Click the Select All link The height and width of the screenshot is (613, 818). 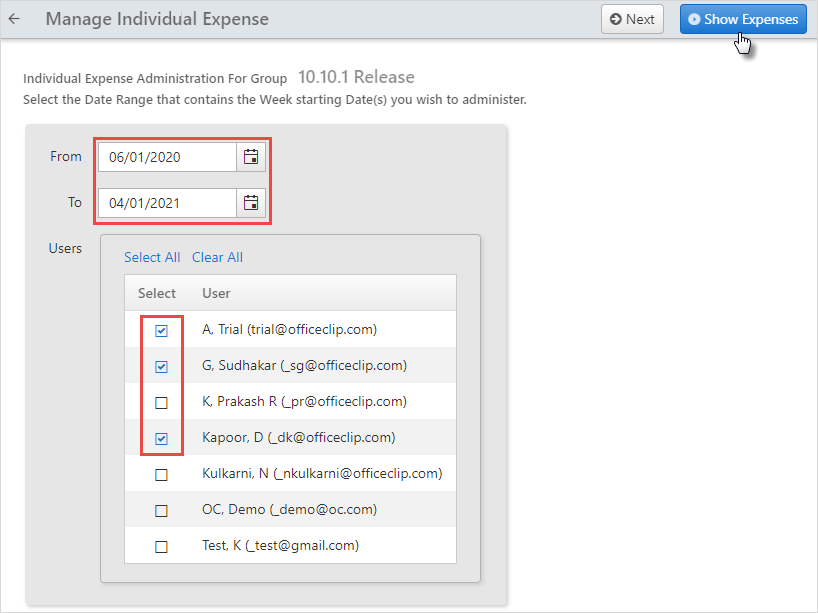pyautogui.click(x=152, y=257)
